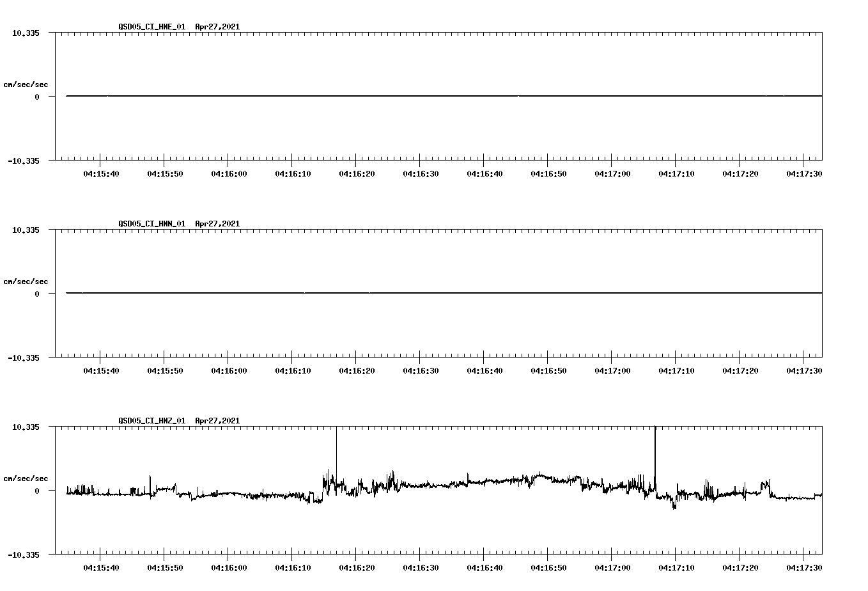
Task: Select the cm/sec/sec unit label on middle plot
Action: pos(26,281)
